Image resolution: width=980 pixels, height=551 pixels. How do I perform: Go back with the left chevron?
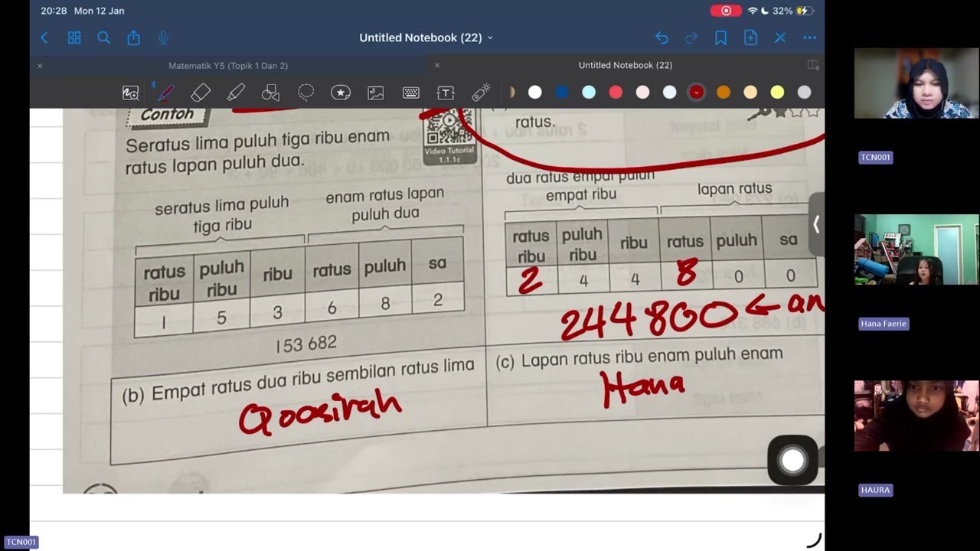(x=44, y=37)
